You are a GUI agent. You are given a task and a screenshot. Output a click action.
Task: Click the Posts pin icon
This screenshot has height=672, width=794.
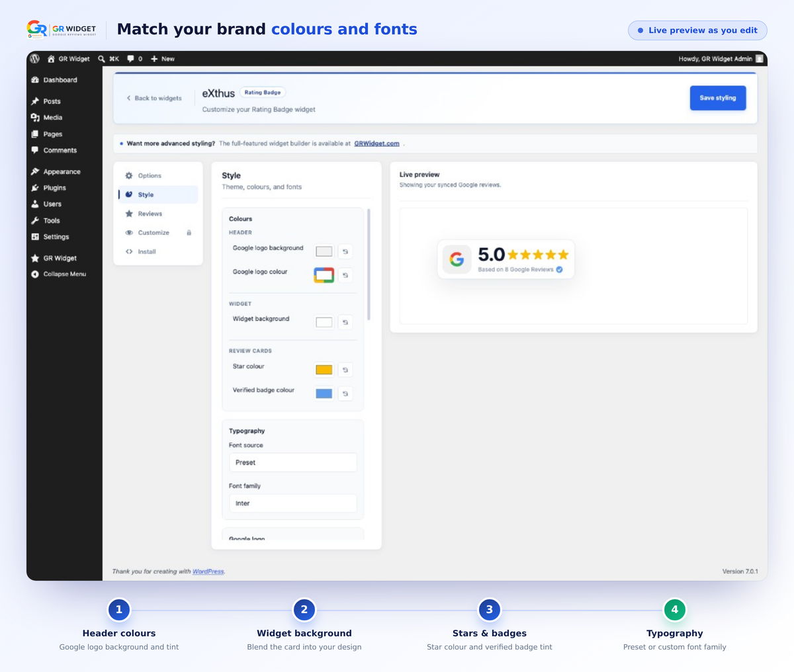pyautogui.click(x=35, y=101)
